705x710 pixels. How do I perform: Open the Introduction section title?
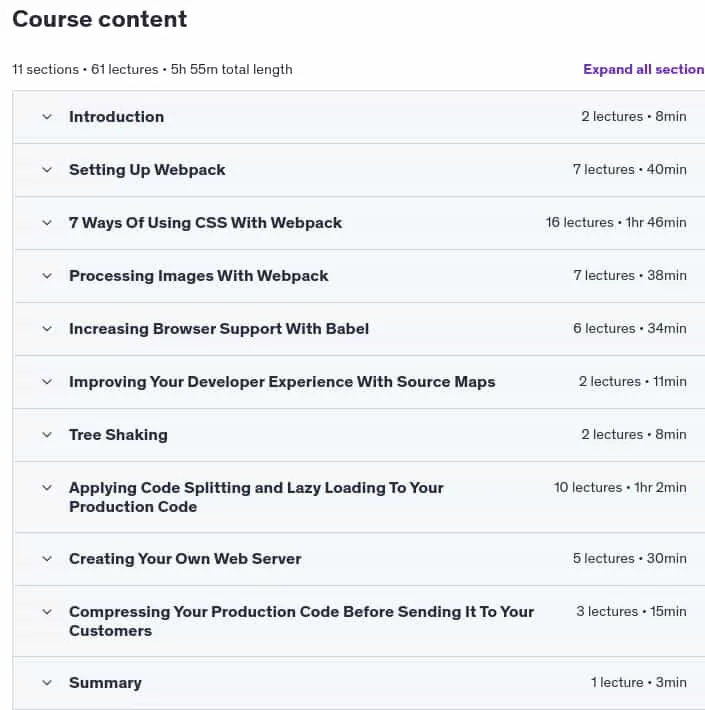116,117
